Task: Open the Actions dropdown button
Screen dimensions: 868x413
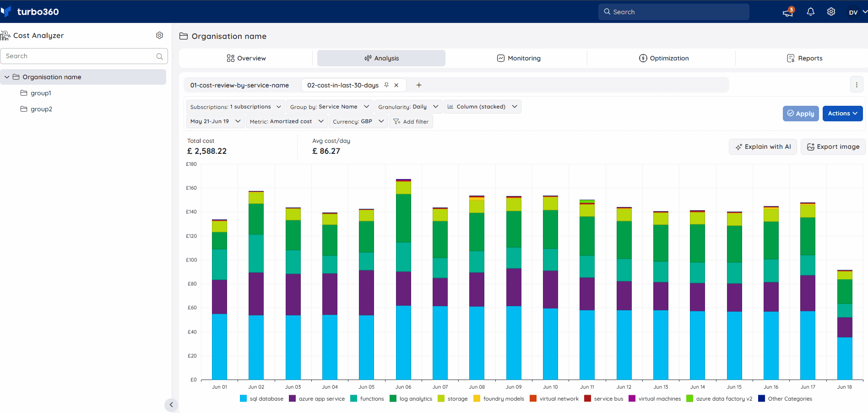Action: point(843,114)
